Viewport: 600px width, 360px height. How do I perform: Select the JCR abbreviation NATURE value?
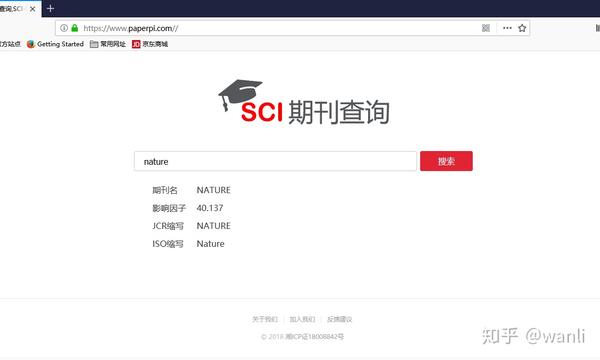(214, 226)
